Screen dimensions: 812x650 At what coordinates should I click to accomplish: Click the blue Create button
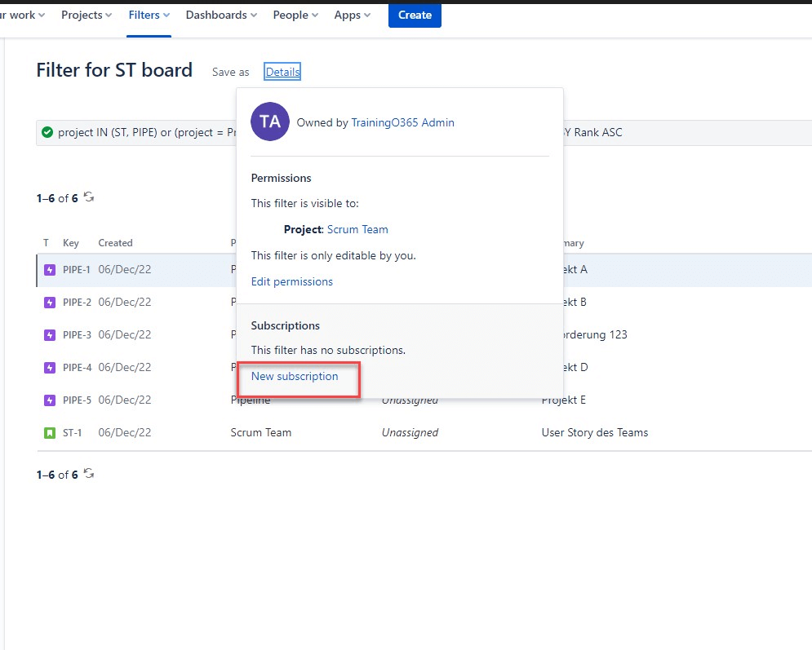[415, 15]
